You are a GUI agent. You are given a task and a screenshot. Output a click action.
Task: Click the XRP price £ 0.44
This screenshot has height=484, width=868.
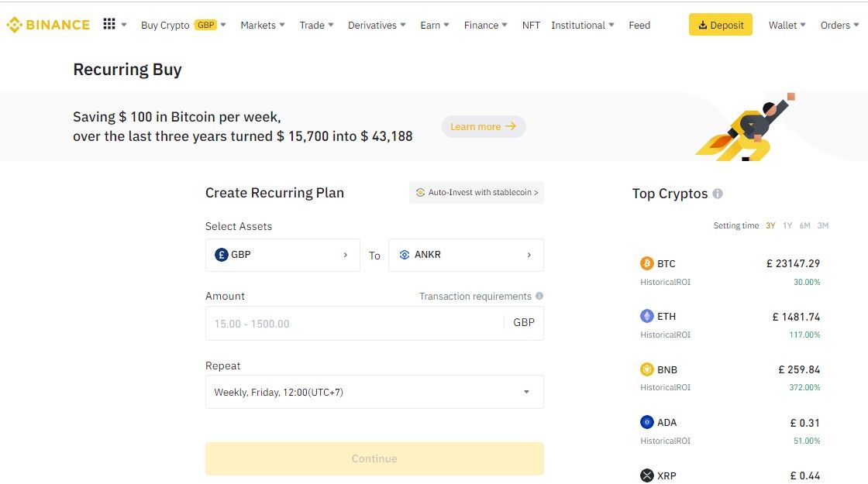tap(805, 475)
